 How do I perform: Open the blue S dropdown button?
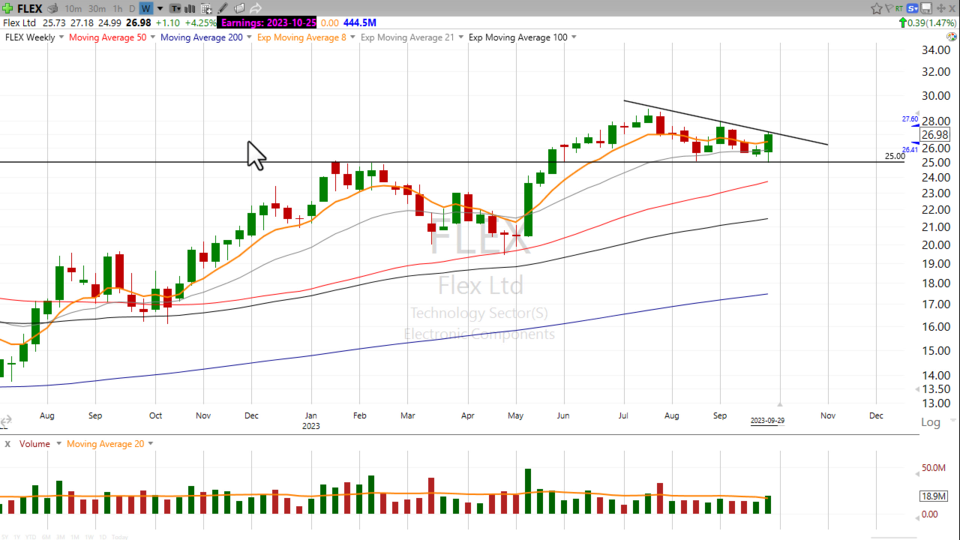coord(913,9)
